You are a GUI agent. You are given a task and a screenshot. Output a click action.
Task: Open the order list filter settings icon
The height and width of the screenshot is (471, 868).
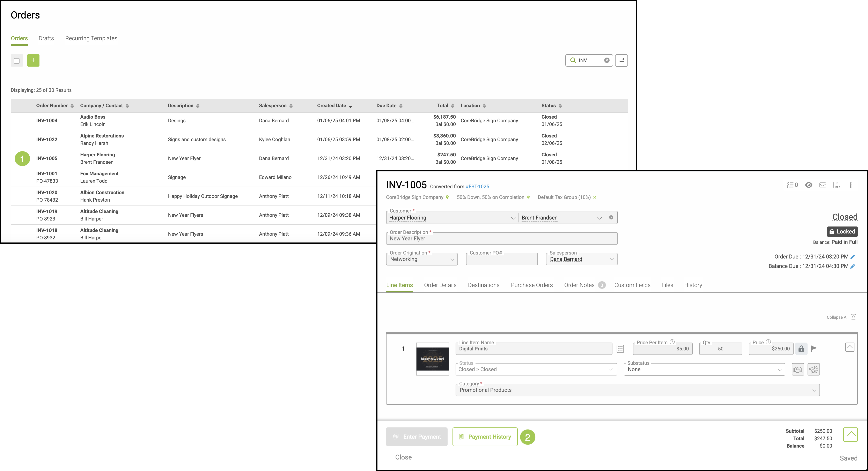coord(621,60)
